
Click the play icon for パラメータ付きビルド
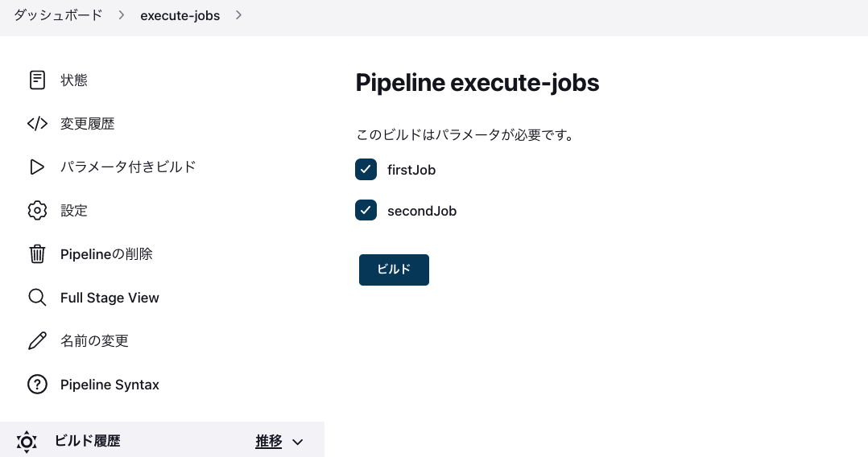(37, 167)
